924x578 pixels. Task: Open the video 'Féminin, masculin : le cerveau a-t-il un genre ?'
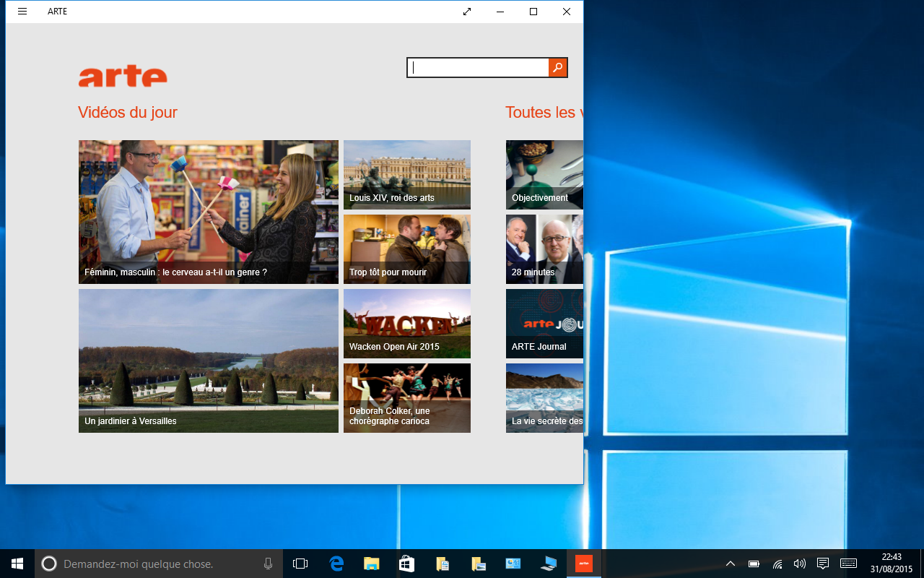pos(209,212)
